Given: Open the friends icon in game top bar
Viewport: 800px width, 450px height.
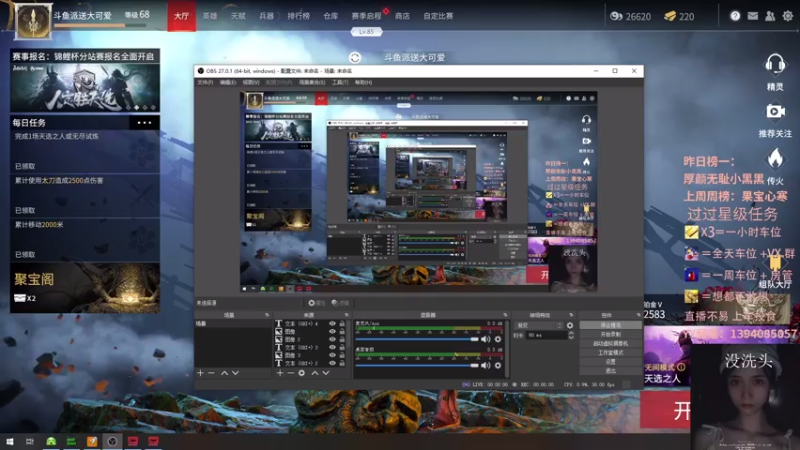Looking at the screenshot, I should click(770, 16).
